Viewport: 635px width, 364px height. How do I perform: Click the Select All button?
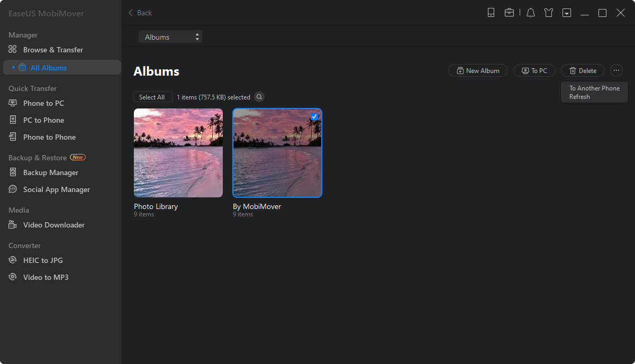point(152,97)
